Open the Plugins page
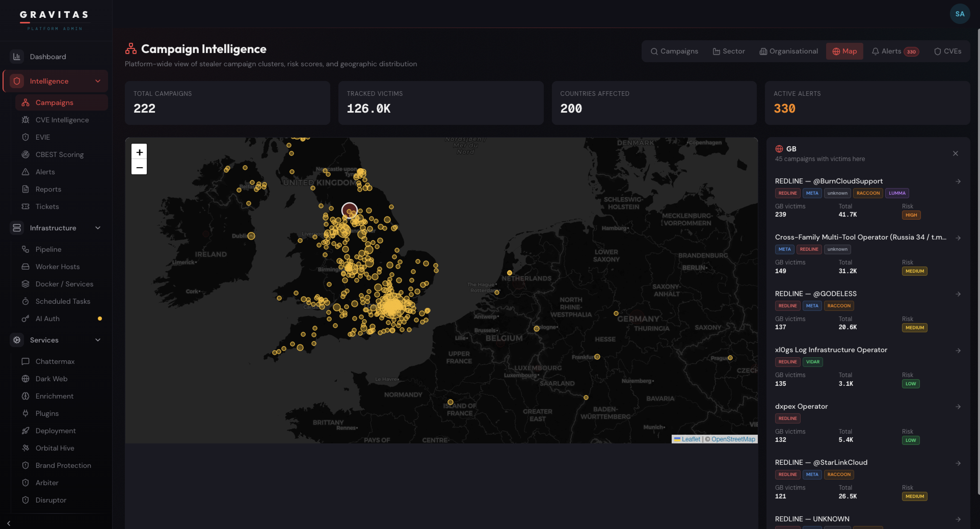 61,413
